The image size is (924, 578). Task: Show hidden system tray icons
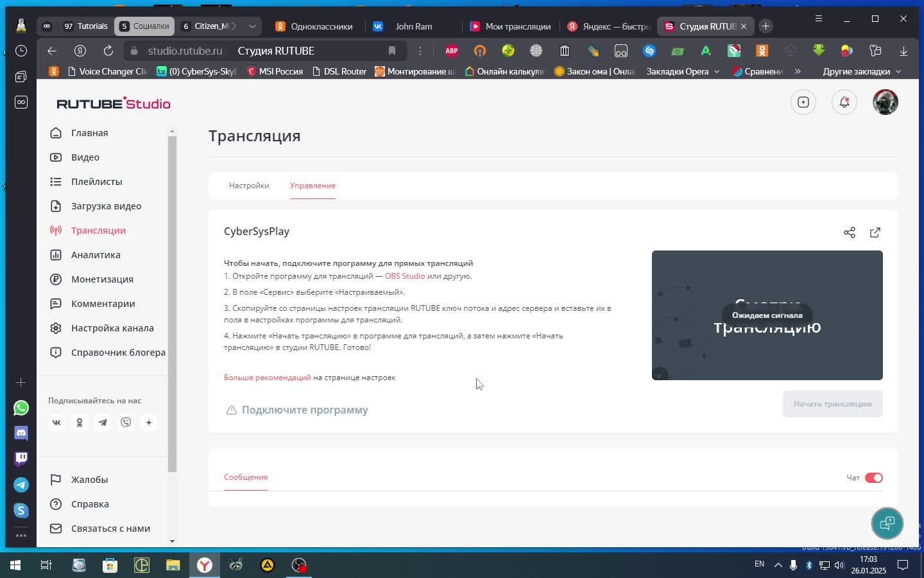click(x=778, y=565)
